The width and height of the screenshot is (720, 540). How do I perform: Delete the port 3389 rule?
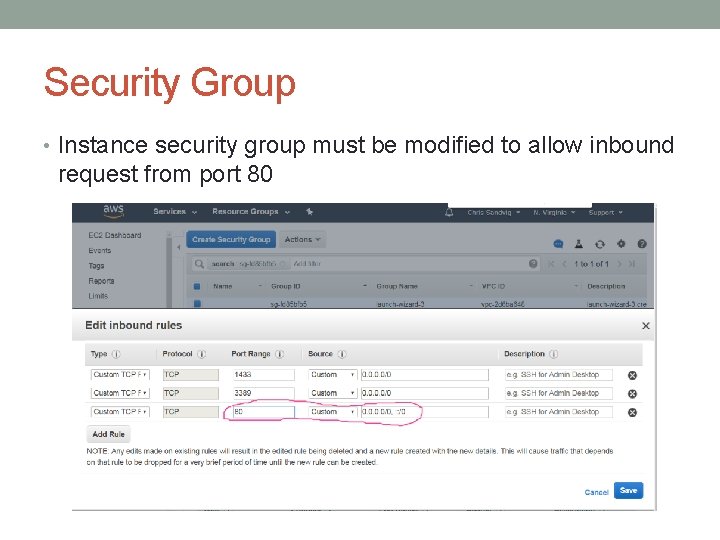pyautogui.click(x=632, y=394)
